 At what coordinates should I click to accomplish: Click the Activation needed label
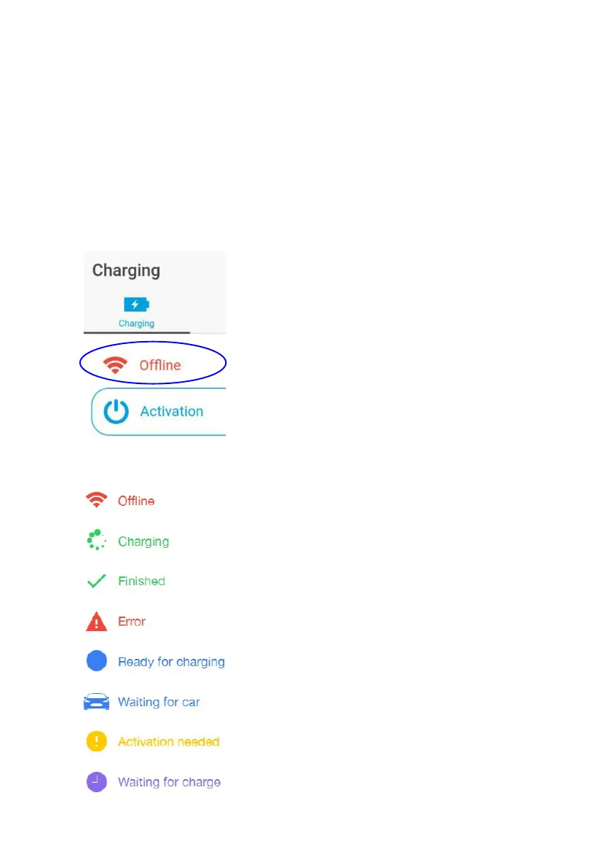point(169,742)
